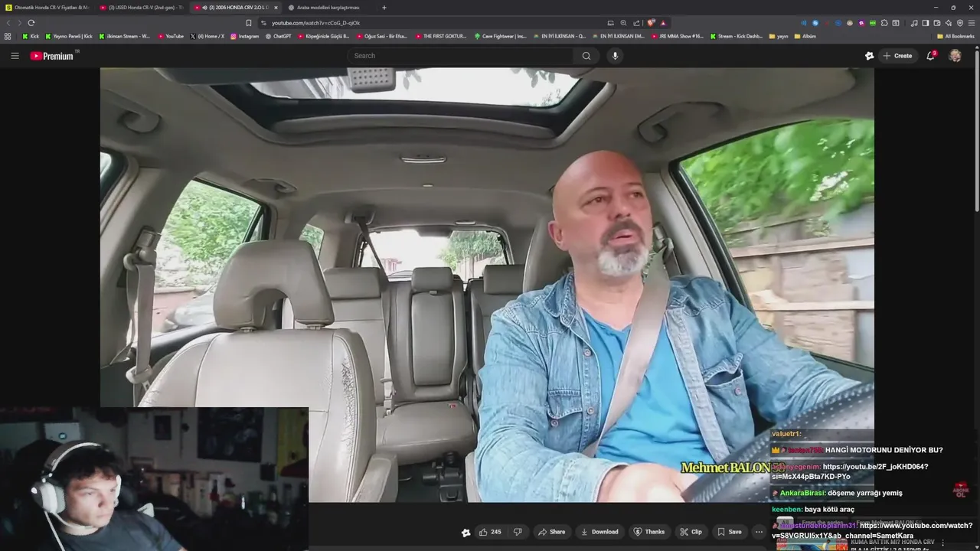Viewport: 980px width, 551px height.
Task: Switch to Otomatik Honda CR-V Fiyatları tab
Action: click(46, 8)
